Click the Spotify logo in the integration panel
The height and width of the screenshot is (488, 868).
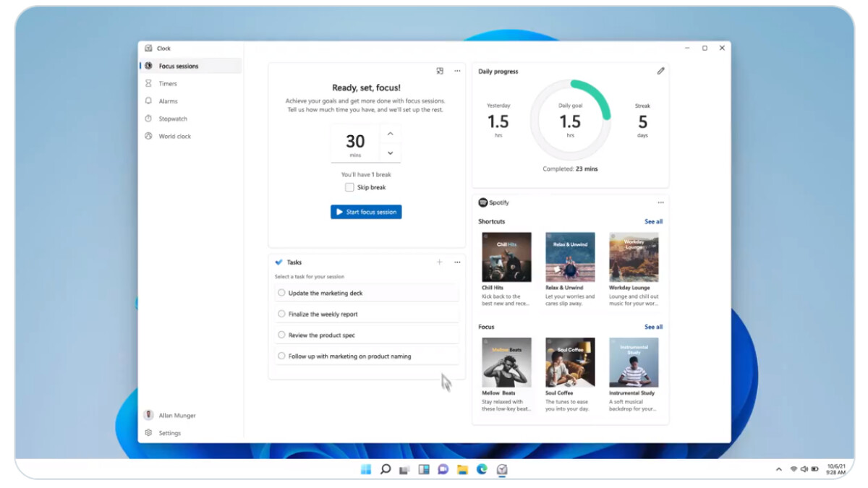(x=482, y=202)
